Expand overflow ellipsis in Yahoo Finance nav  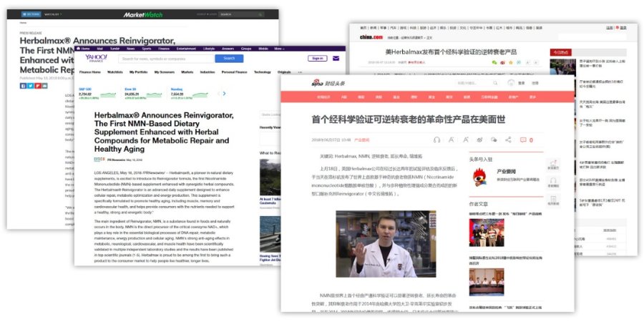(x=299, y=72)
